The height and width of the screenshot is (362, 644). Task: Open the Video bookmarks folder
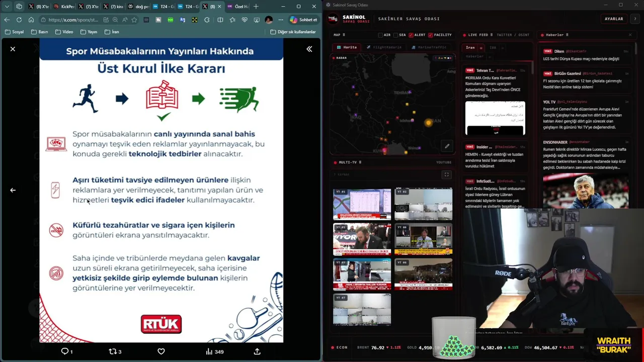(64, 32)
